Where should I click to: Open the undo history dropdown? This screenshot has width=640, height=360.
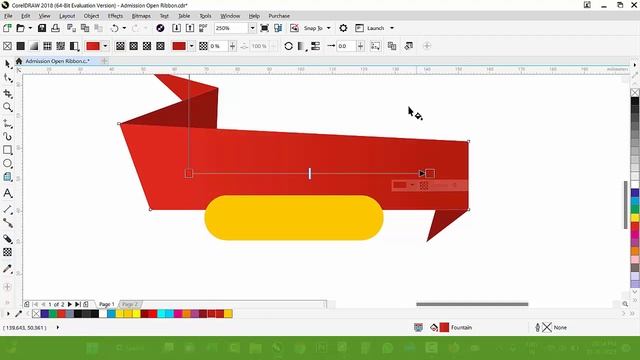[x=124, y=28]
